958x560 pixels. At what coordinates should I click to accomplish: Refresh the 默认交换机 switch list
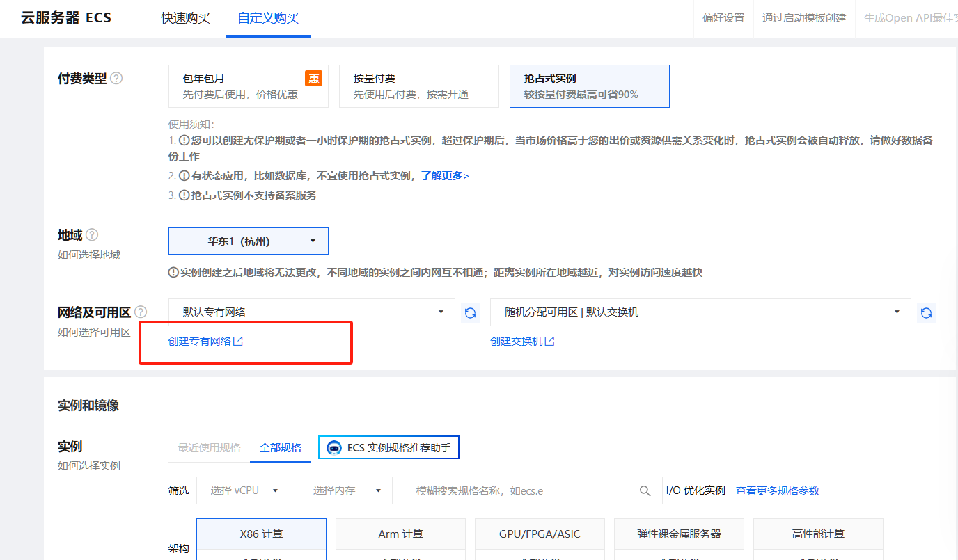click(926, 313)
